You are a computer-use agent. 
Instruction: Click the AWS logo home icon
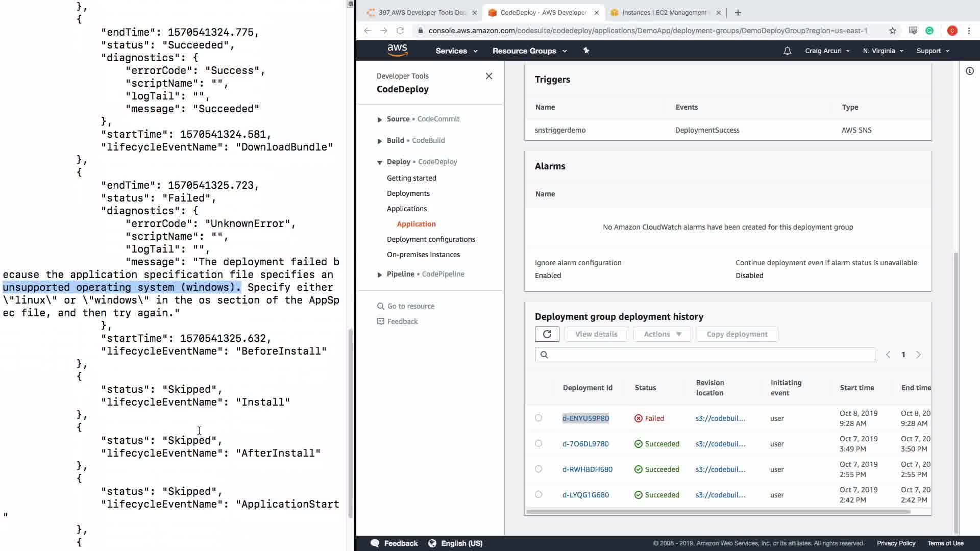397,50
